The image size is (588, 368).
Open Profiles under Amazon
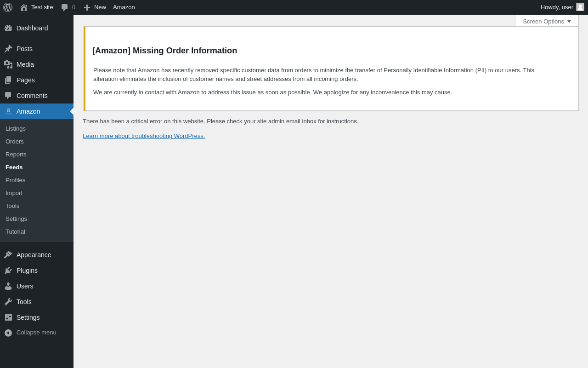click(x=37, y=180)
